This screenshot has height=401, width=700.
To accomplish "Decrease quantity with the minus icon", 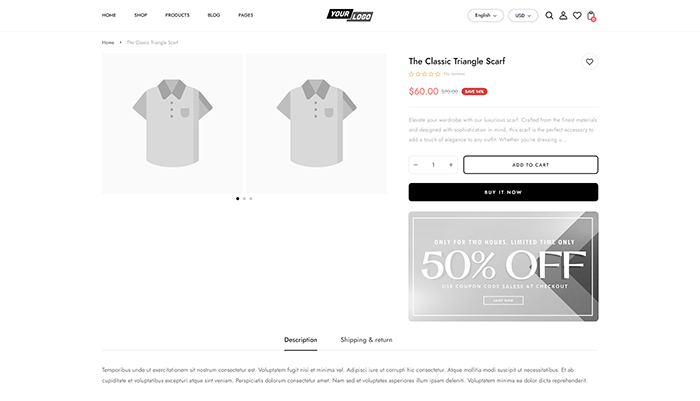I will point(416,165).
